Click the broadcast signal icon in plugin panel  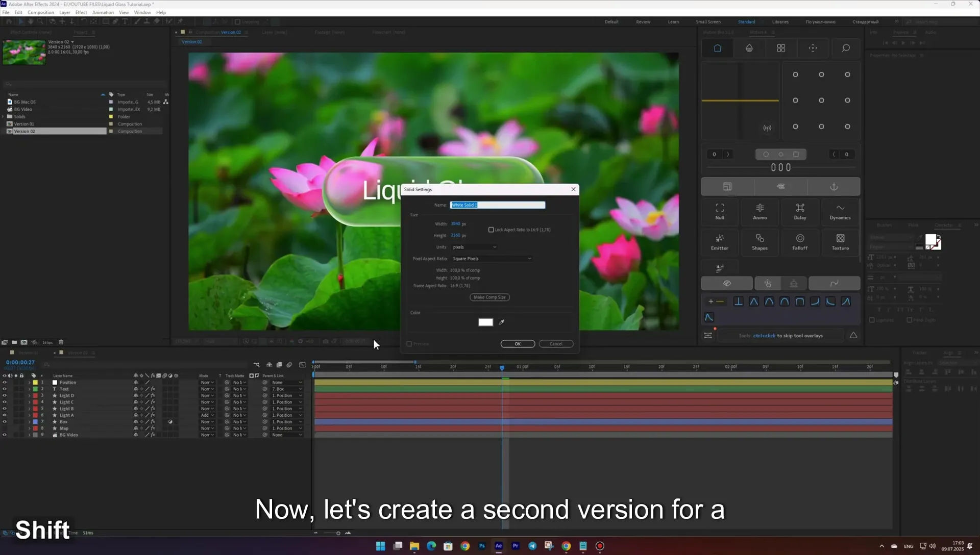coord(767,128)
